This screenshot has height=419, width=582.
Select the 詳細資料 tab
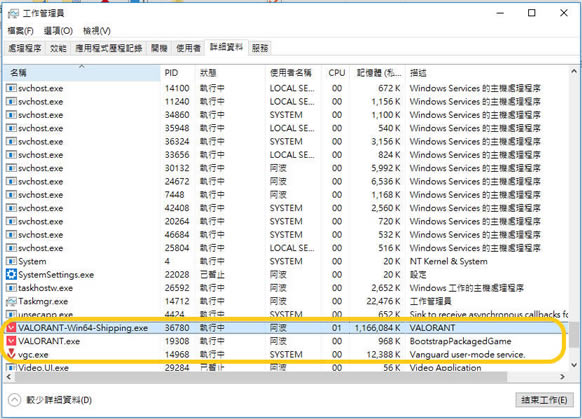coord(226,47)
